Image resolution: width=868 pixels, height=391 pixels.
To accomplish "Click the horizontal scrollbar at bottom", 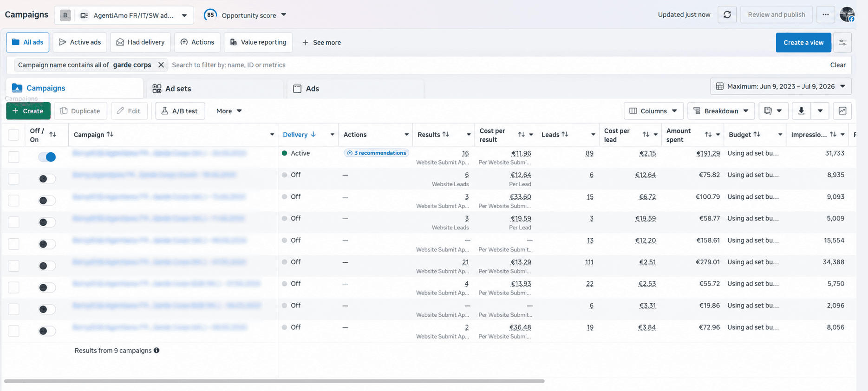I will pos(274,381).
